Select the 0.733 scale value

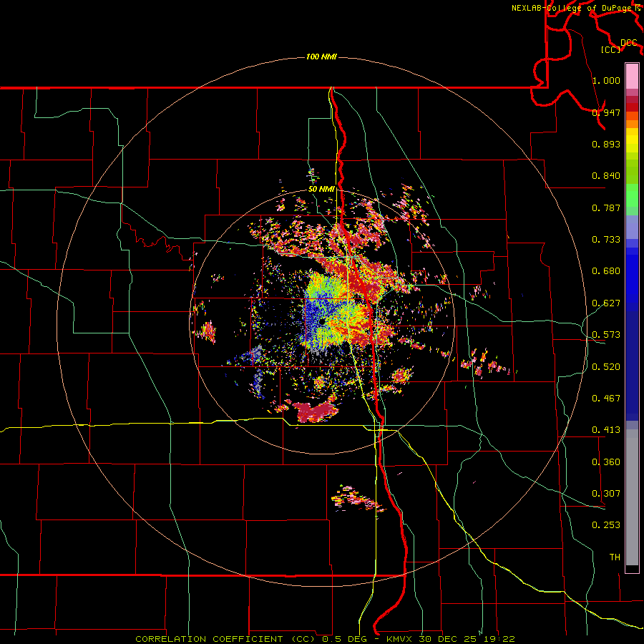click(x=606, y=240)
